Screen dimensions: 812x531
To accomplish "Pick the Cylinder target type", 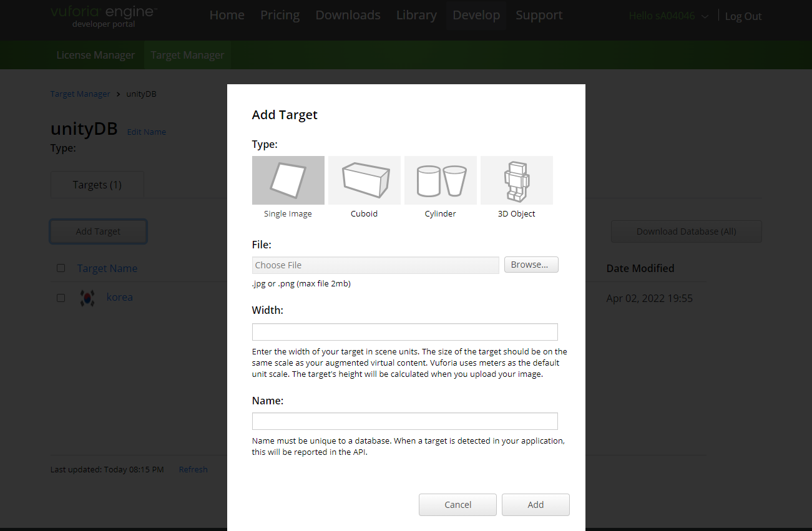I will [441, 180].
